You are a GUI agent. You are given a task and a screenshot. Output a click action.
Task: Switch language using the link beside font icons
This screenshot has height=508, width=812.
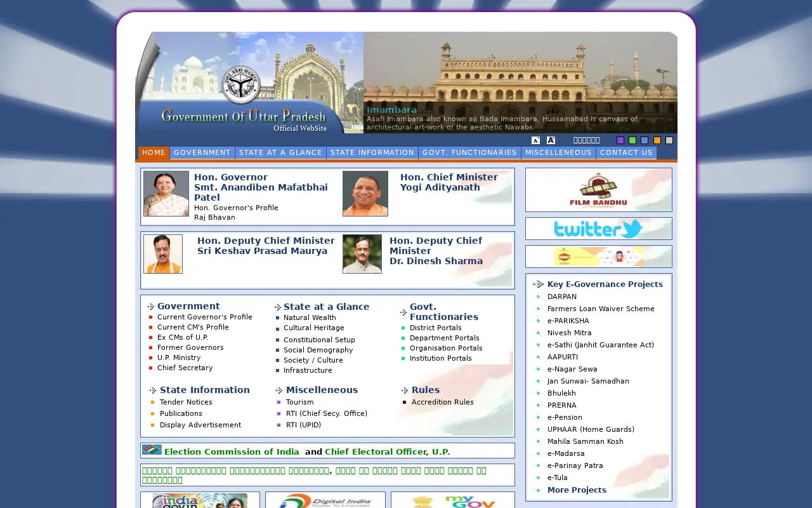586,140
